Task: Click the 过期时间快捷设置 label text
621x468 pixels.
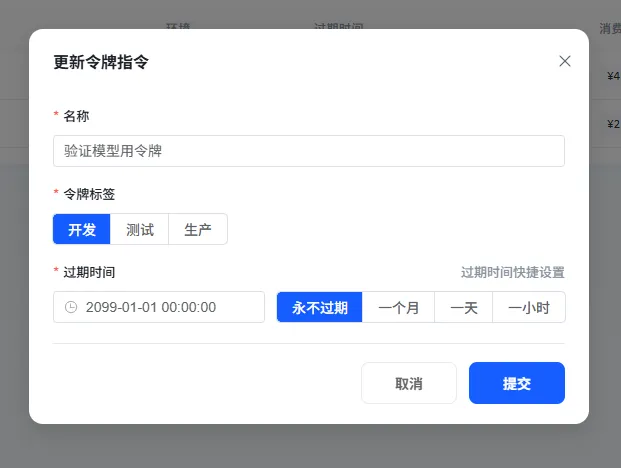Action: tap(512, 272)
